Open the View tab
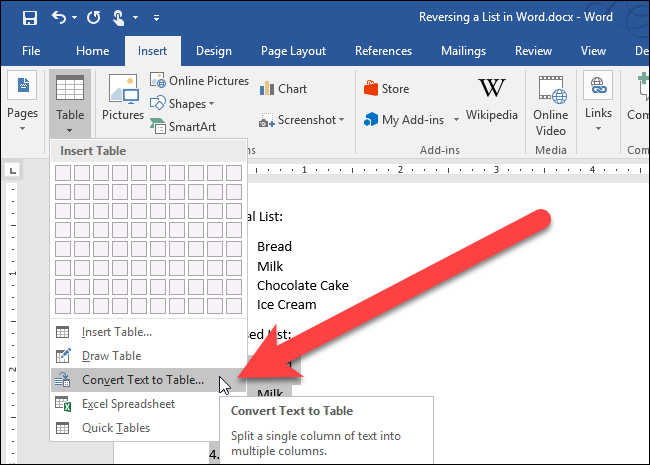 (593, 51)
